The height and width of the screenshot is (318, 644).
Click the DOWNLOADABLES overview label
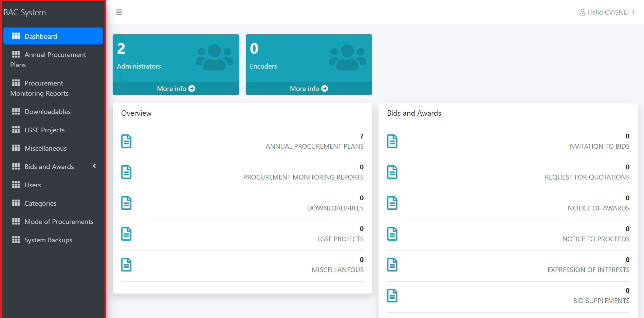335,208
